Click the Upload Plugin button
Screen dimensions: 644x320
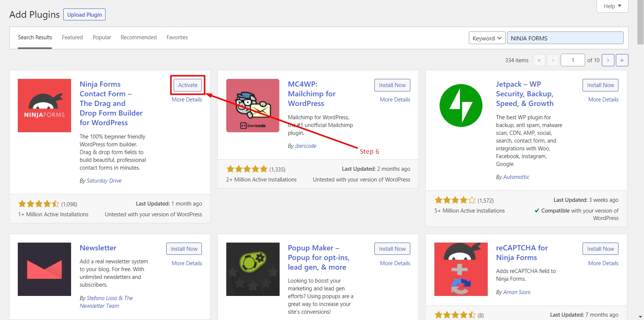pos(84,15)
